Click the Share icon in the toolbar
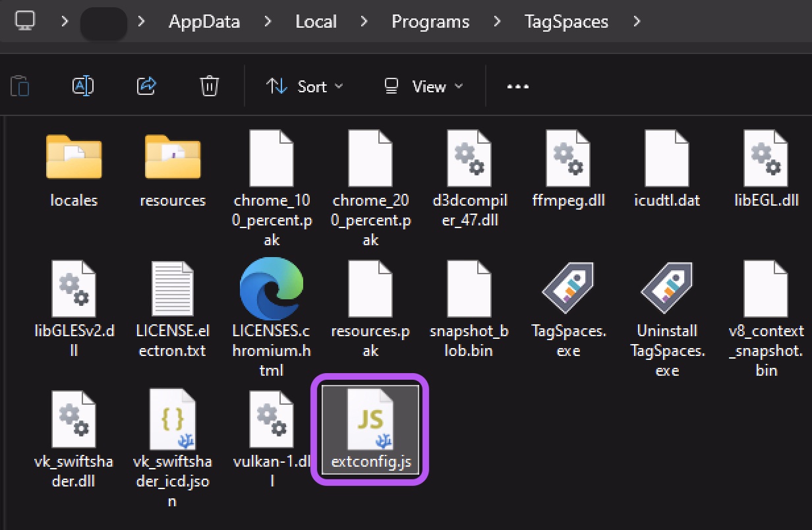 [x=146, y=86]
